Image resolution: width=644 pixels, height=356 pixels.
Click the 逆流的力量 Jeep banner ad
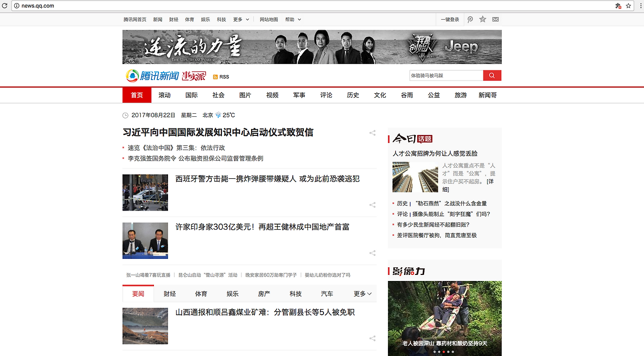click(x=312, y=47)
